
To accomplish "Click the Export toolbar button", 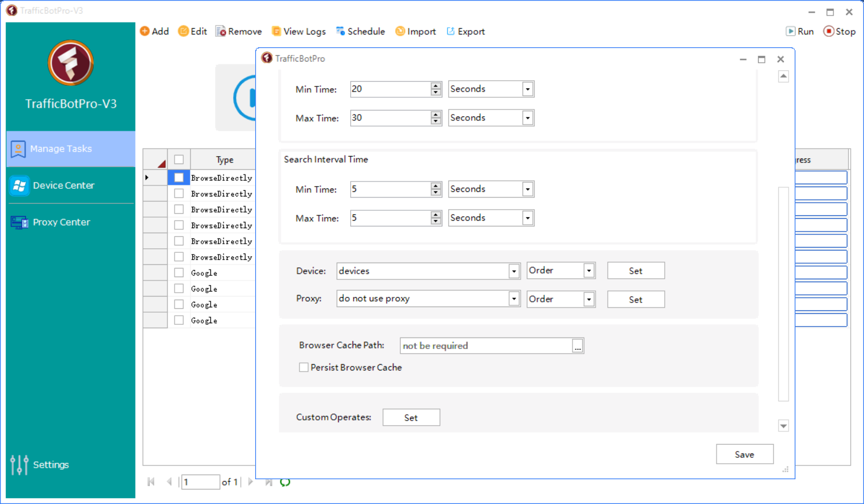I will [465, 31].
